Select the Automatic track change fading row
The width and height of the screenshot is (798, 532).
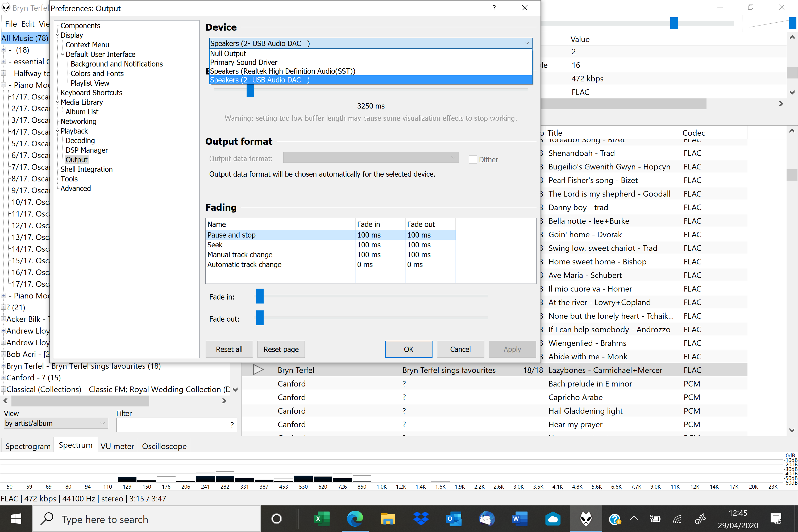coord(331,264)
